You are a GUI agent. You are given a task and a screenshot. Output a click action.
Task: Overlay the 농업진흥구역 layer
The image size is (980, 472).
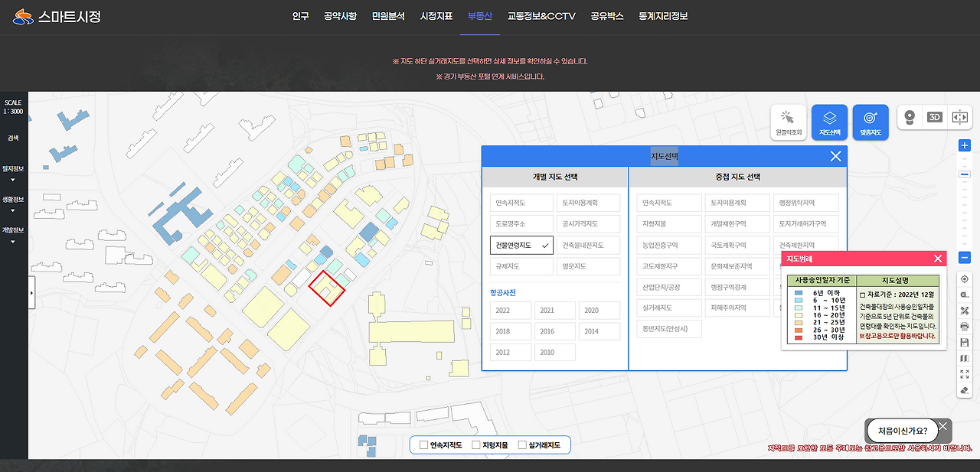coord(668,245)
